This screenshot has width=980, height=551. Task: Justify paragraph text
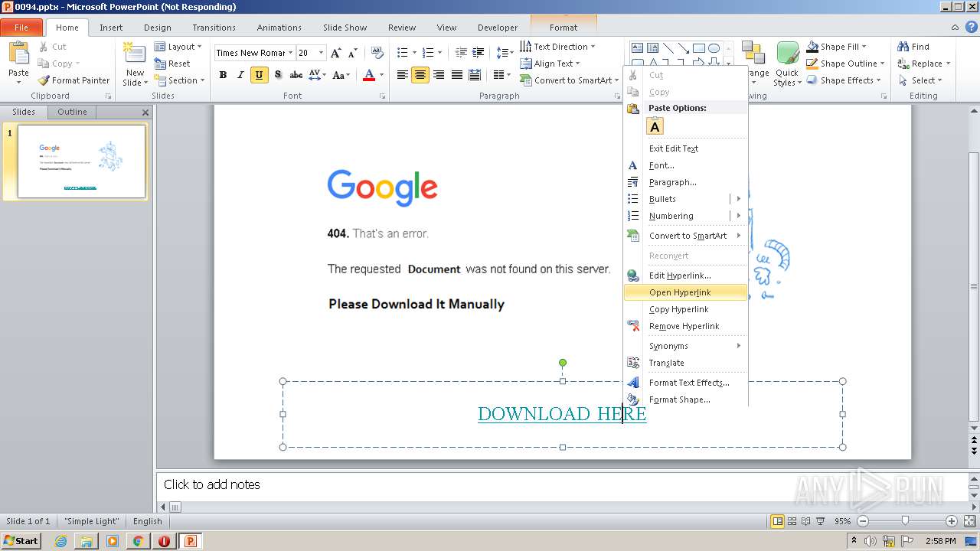tap(457, 75)
